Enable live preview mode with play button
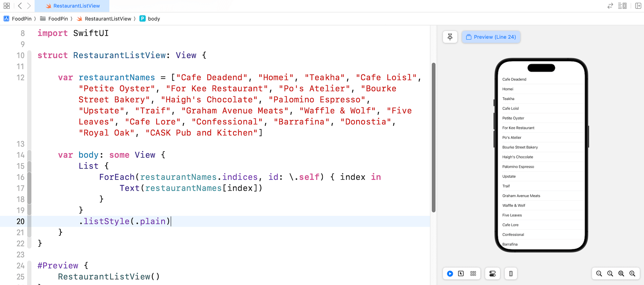Image resolution: width=644 pixels, height=285 pixels. (x=450, y=274)
